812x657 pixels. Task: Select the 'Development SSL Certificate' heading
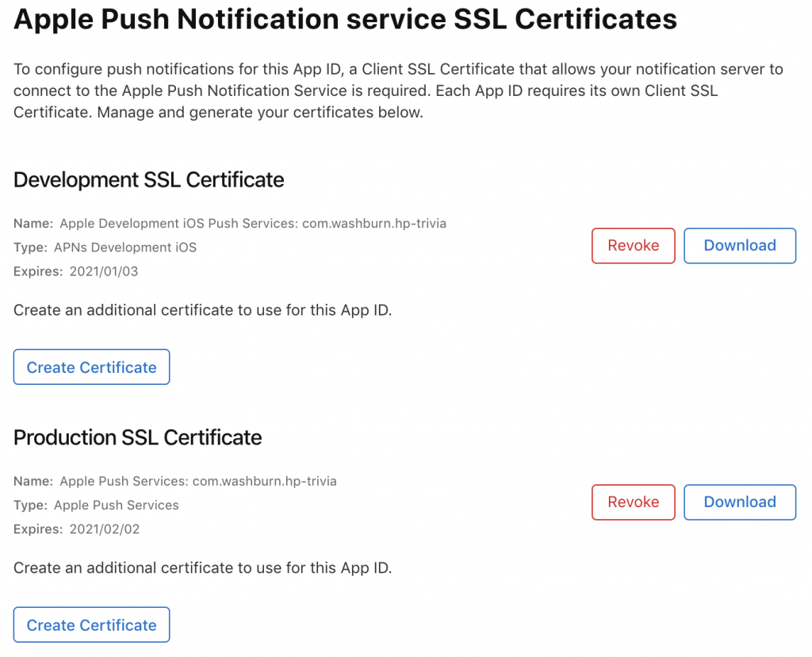tap(148, 180)
